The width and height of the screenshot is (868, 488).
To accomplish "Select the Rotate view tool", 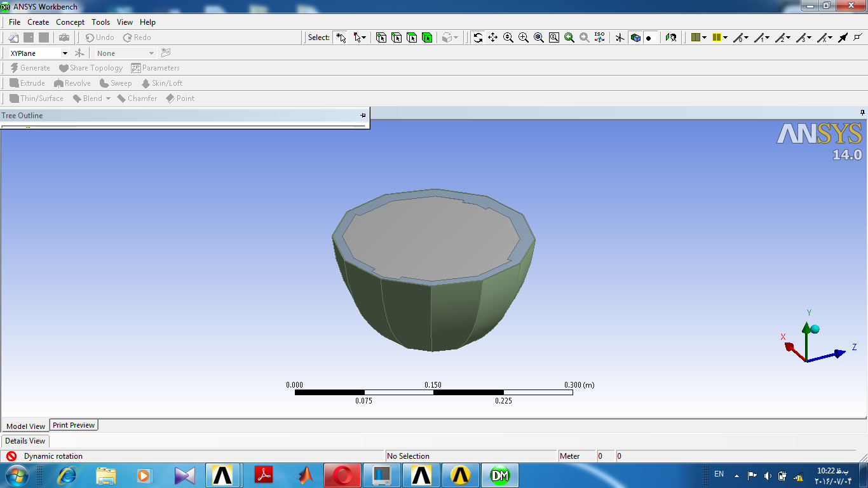I will point(478,37).
